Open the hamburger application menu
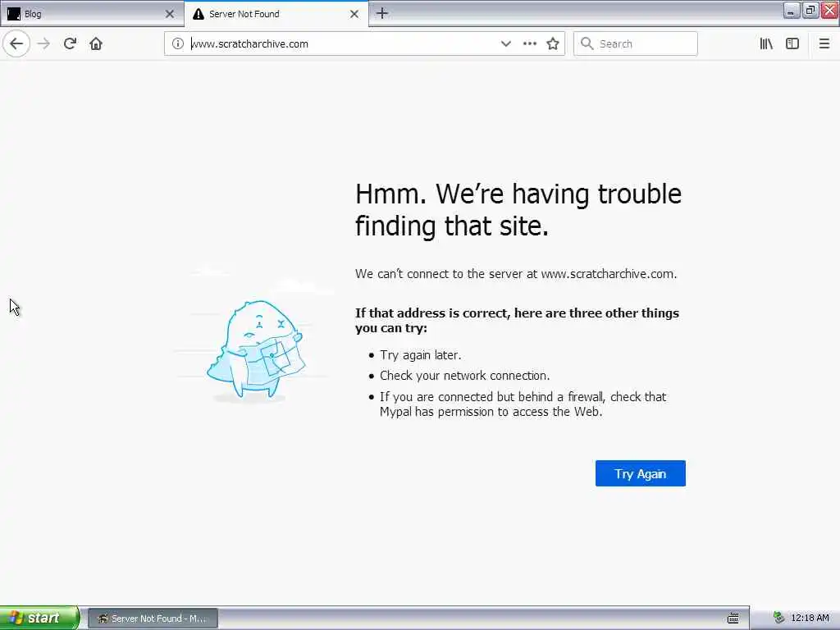Image resolution: width=840 pixels, height=630 pixels. [x=824, y=44]
